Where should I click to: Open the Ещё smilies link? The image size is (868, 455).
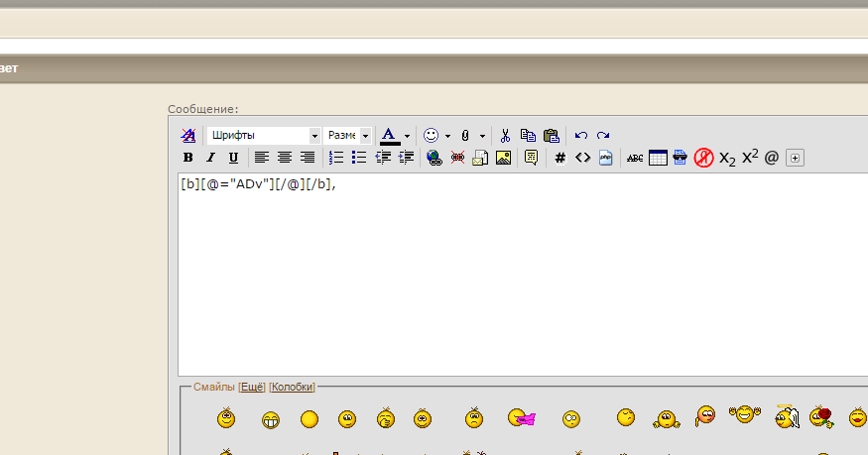(x=252, y=387)
